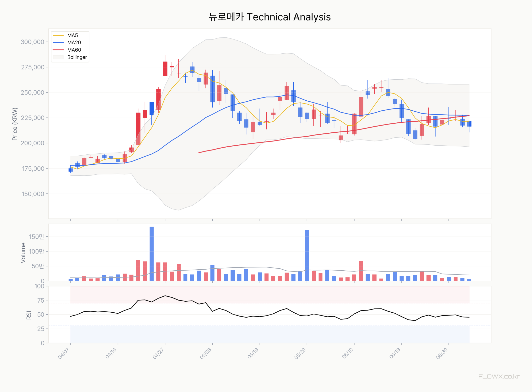The height and width of the screenshot is (392, 532).
Task: Click the 175,000 price axis label
Action: pos(33,169)
